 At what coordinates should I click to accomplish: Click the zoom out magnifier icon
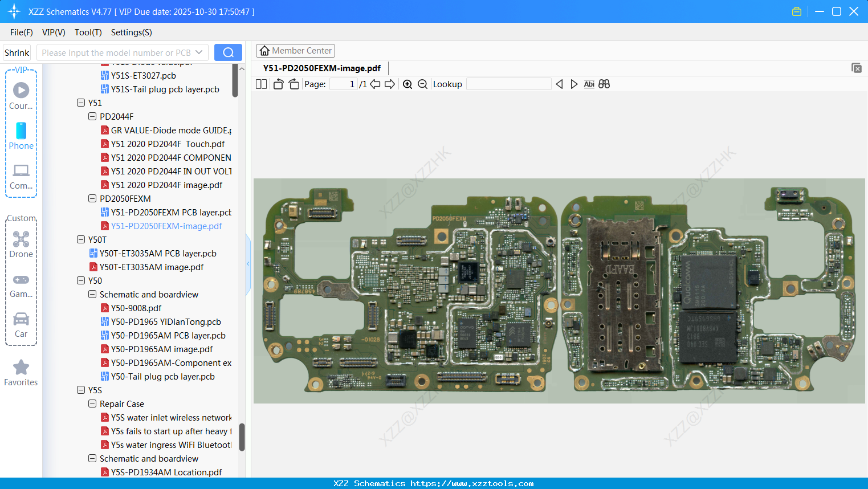pos(422,84)
